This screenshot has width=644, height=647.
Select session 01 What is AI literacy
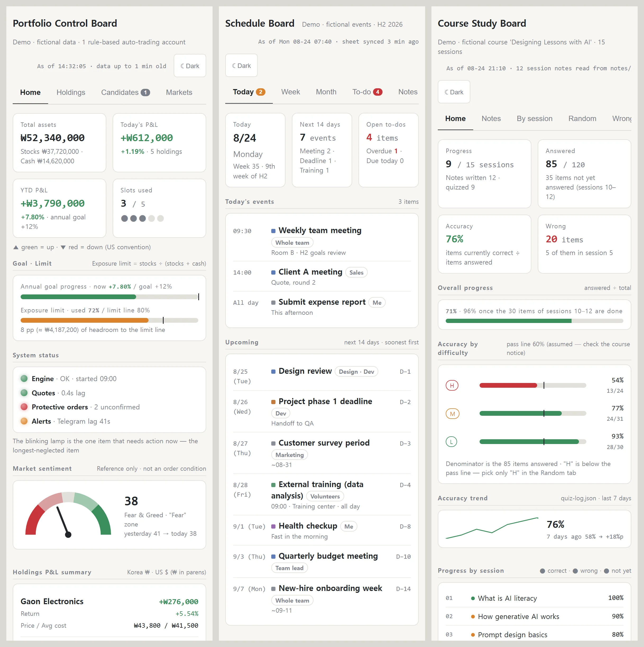coord(535,598)
